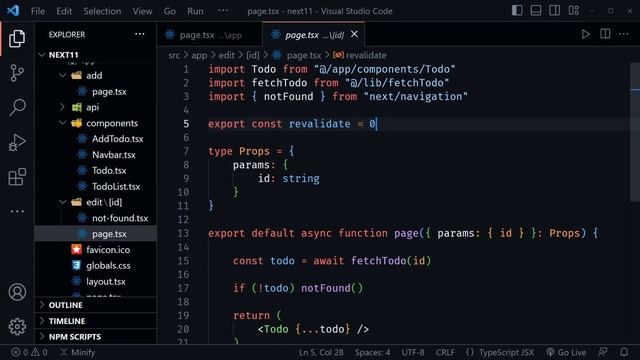Change end of line sequence CRLF
640x360 pixels.
click(x=445, y=352)
